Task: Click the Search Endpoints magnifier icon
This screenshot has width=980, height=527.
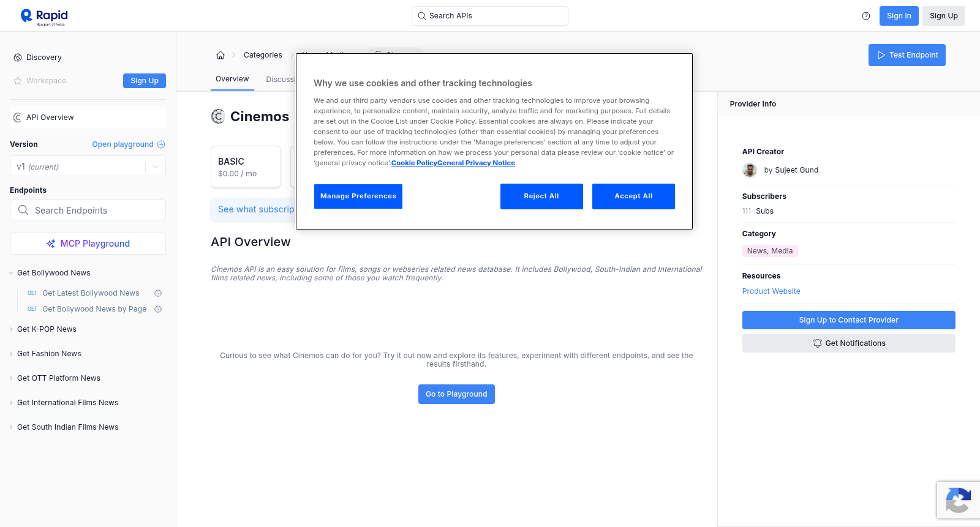Action: point(23,210)
